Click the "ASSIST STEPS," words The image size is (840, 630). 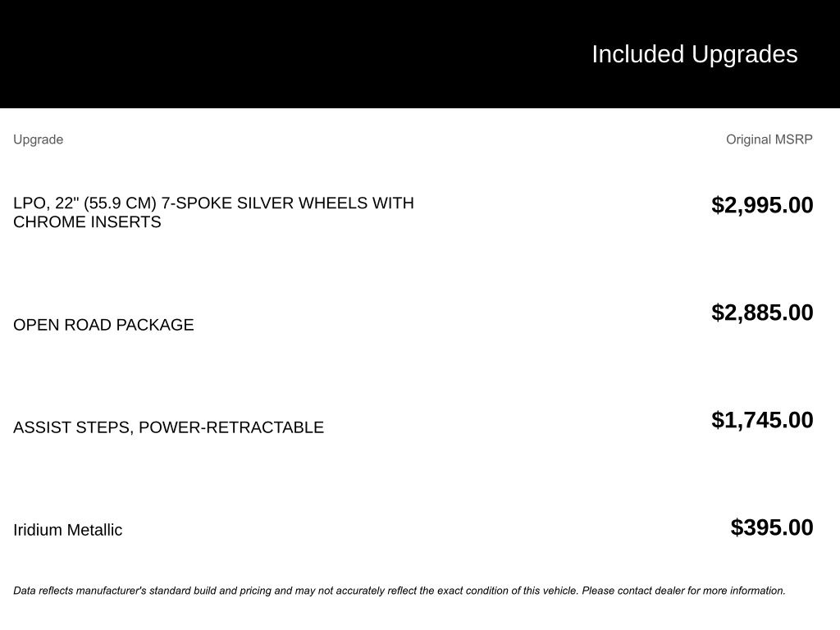(x=73, y=427)
